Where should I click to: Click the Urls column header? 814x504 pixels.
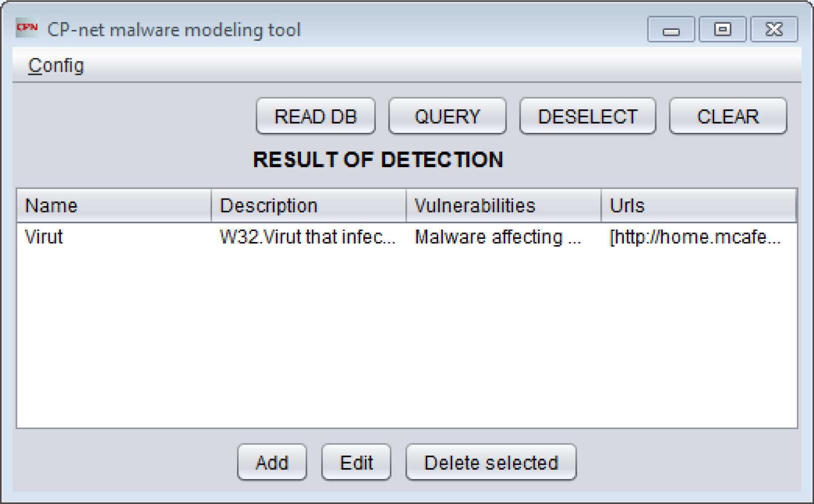point(698,206)
